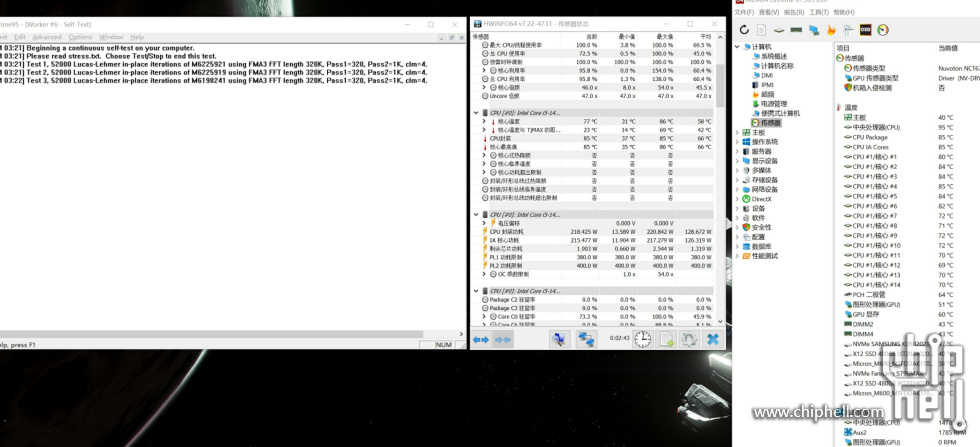Expand 主板 node in AIDA64 tree
Image resolution: width=980 pixels, height=447 pixels.
pos(736,133)
